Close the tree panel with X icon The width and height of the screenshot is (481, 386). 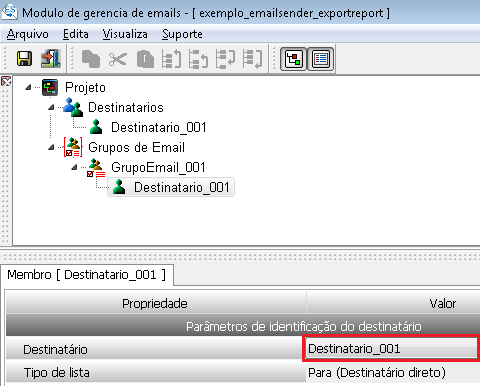click(x=6, y=81)
